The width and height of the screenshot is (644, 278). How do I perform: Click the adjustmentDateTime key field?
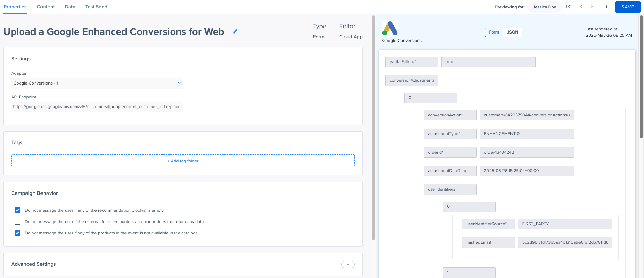[450, 171]
